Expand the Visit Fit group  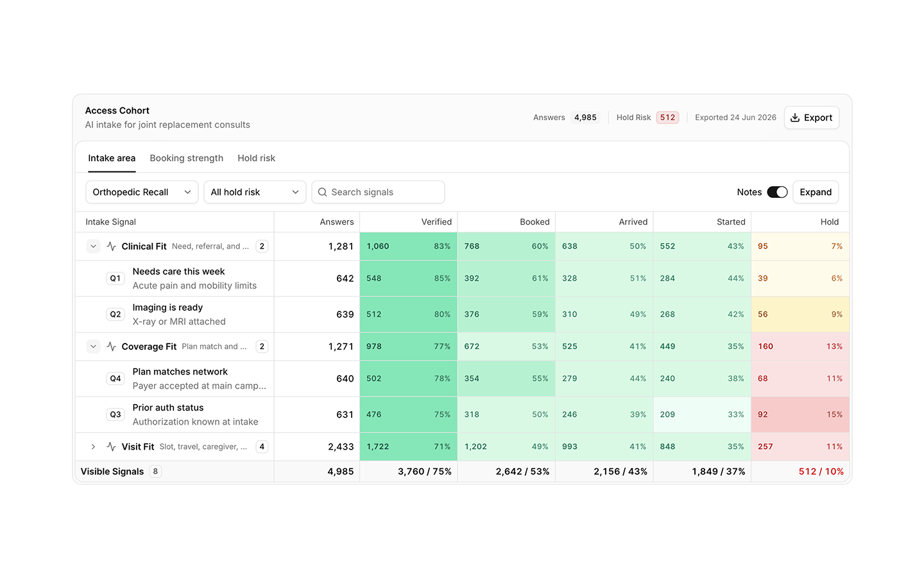click(93, 446)
